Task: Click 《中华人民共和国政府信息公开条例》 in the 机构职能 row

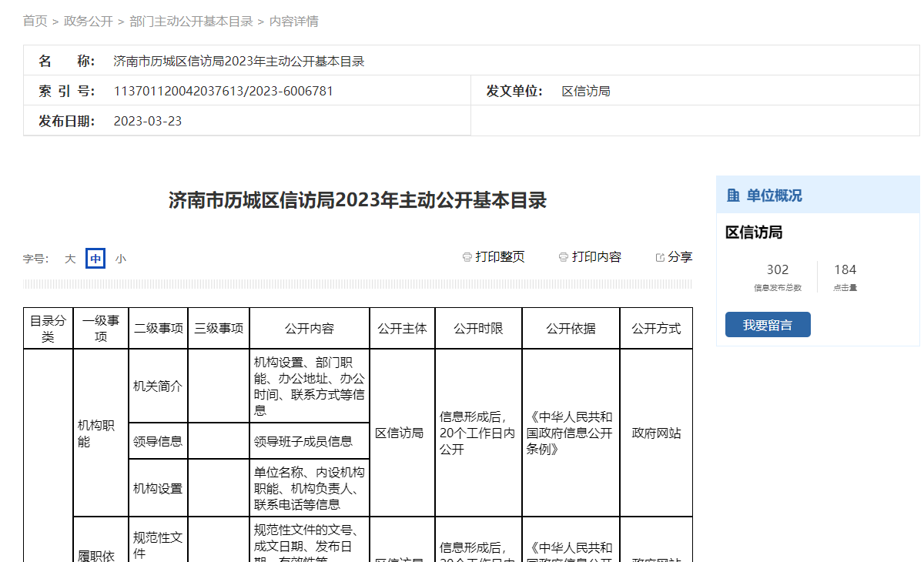Action: click(571, 433)
